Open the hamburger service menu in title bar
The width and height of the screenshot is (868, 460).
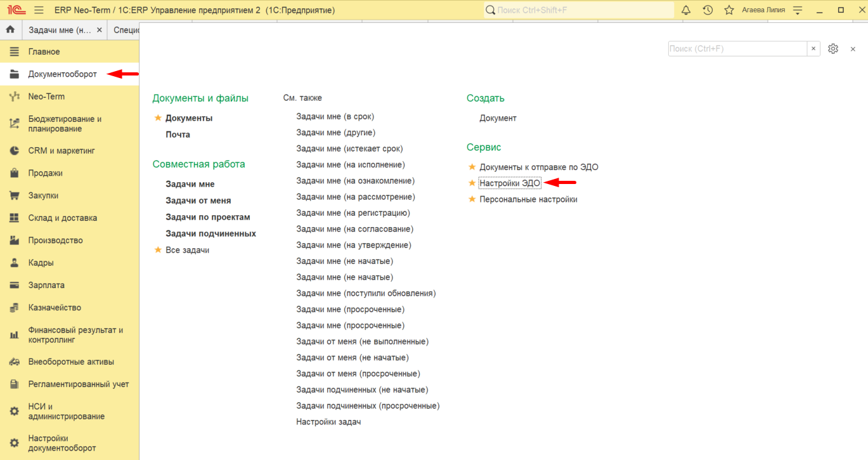point(39,10)
